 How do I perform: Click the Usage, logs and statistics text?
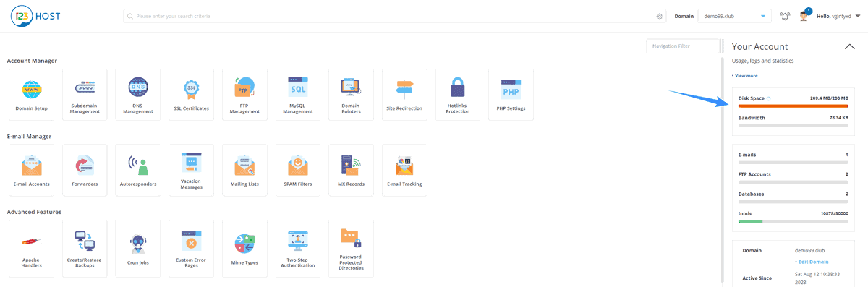tap(762, 61)
